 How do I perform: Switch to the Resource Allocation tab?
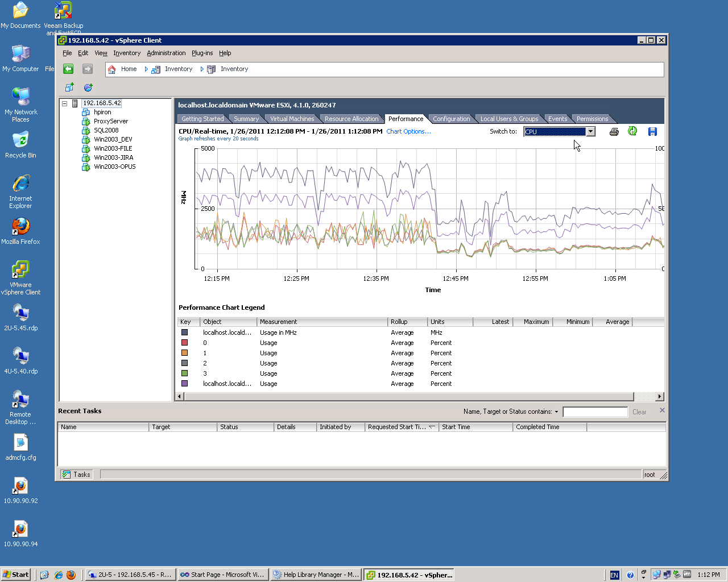pos(351,119)
